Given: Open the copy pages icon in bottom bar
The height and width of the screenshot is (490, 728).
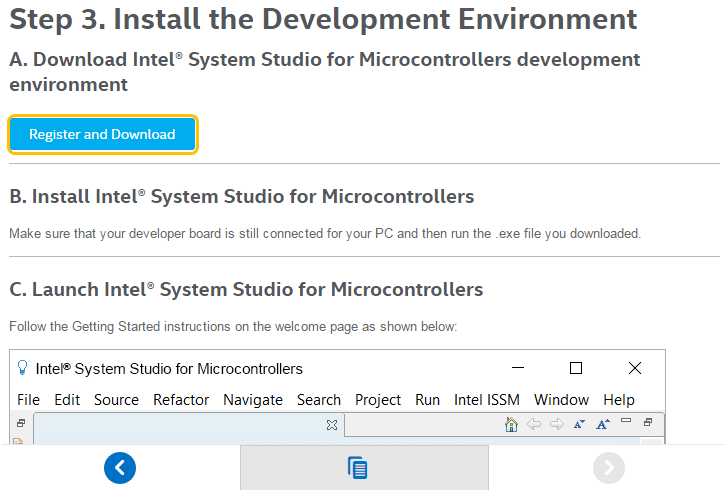Looking at the screenshot, I should click(358, 468).
